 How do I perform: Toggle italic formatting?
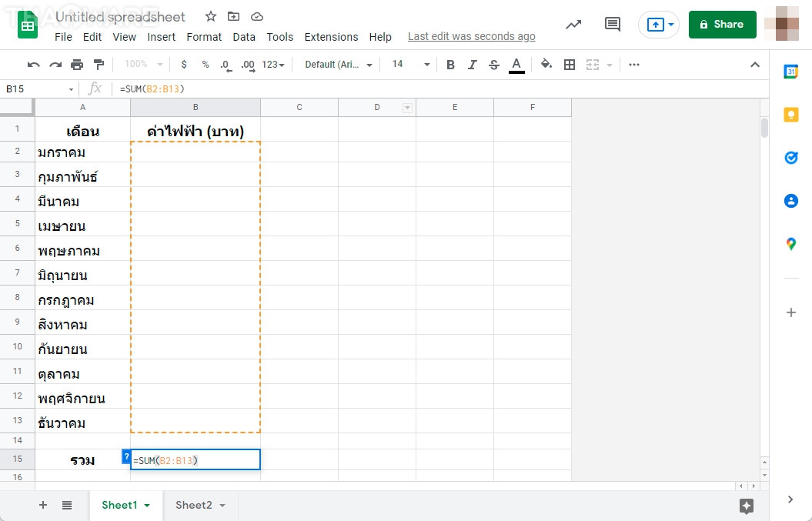(472, 65)
